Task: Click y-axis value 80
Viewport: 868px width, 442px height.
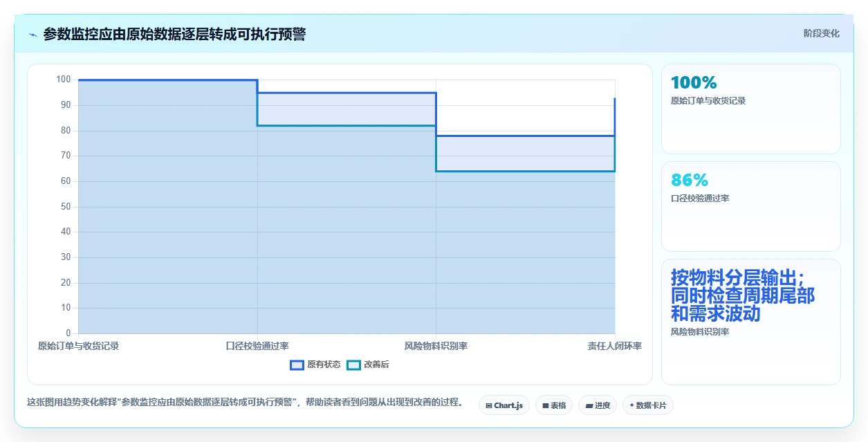Action: (x=66, y=130)
